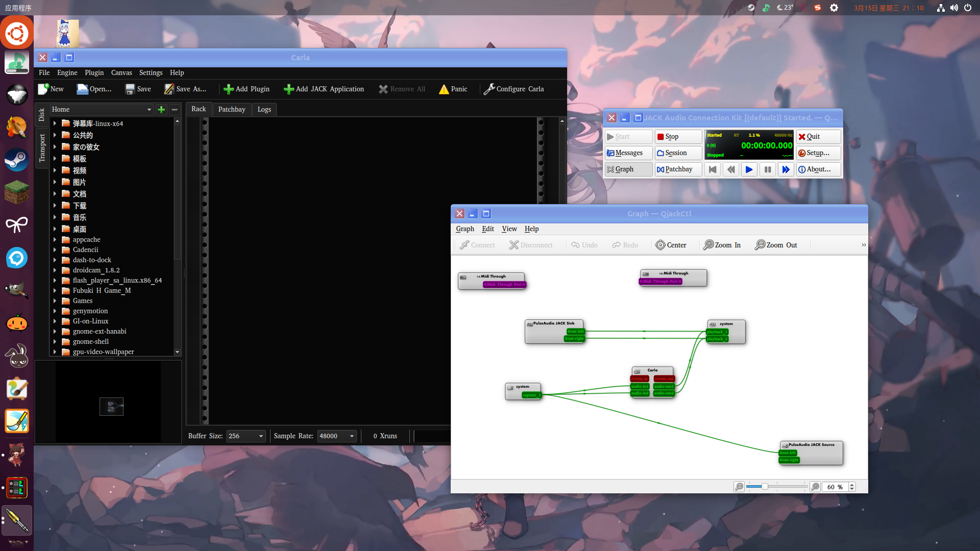The image size is (980, 551).
Task: Open the JACK Session window
Action: click(x=678, y=153)
